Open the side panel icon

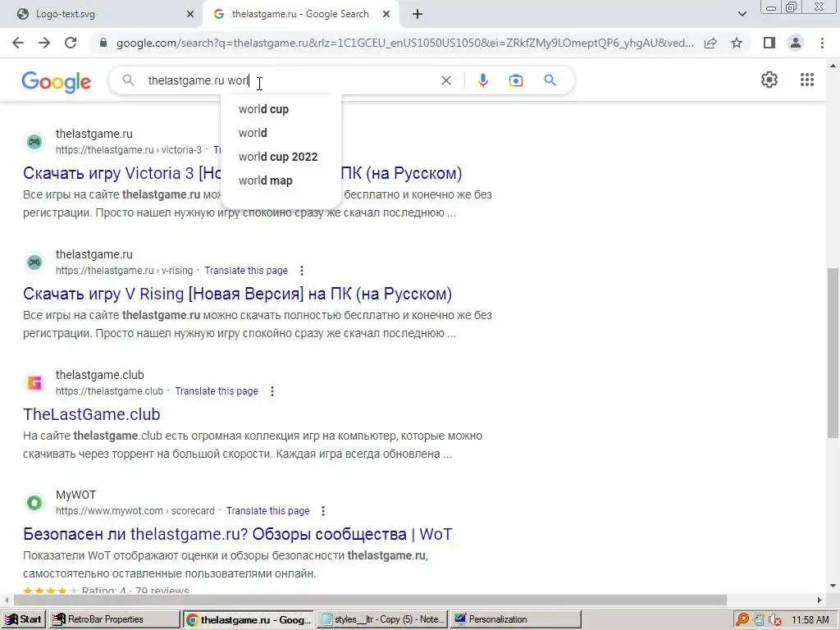(x=769, y=43)
